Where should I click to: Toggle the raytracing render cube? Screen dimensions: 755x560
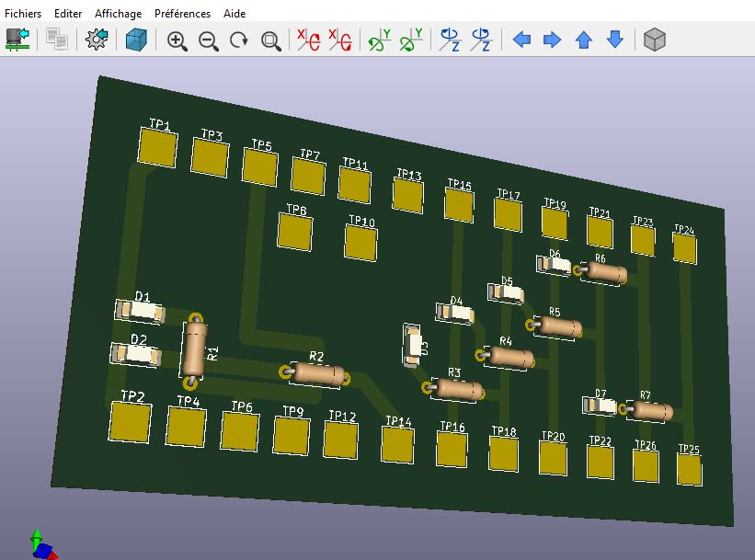(x=136, y=40)
